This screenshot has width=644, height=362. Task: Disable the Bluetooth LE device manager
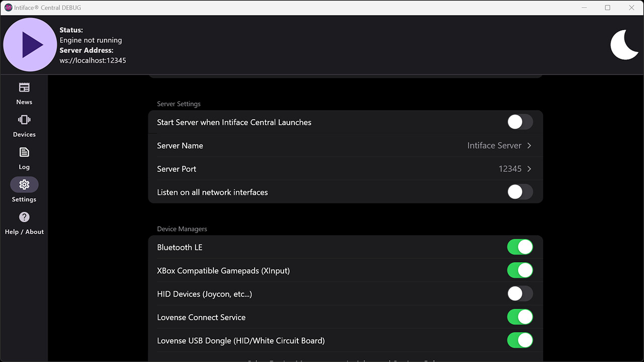click(520, 247)
